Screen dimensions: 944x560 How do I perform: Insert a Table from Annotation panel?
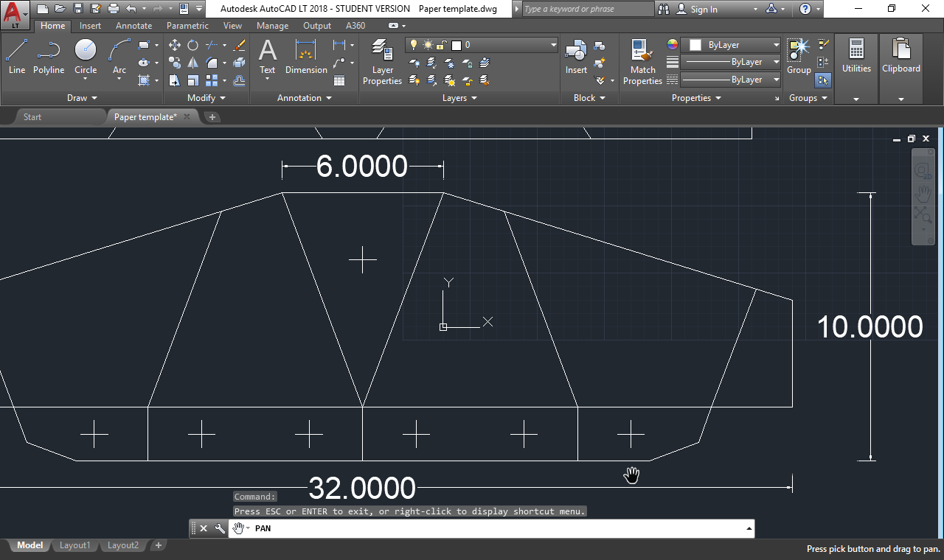pos(339,80)
